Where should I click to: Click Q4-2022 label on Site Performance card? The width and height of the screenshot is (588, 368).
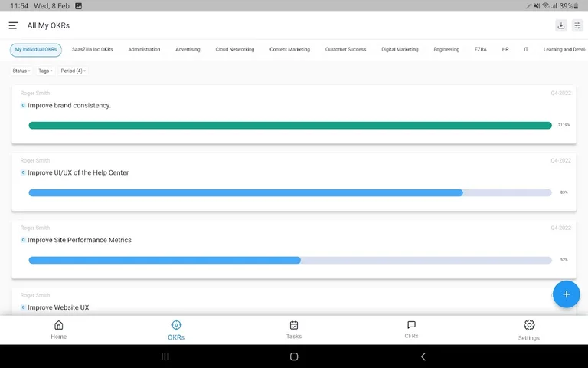point(560,228)
